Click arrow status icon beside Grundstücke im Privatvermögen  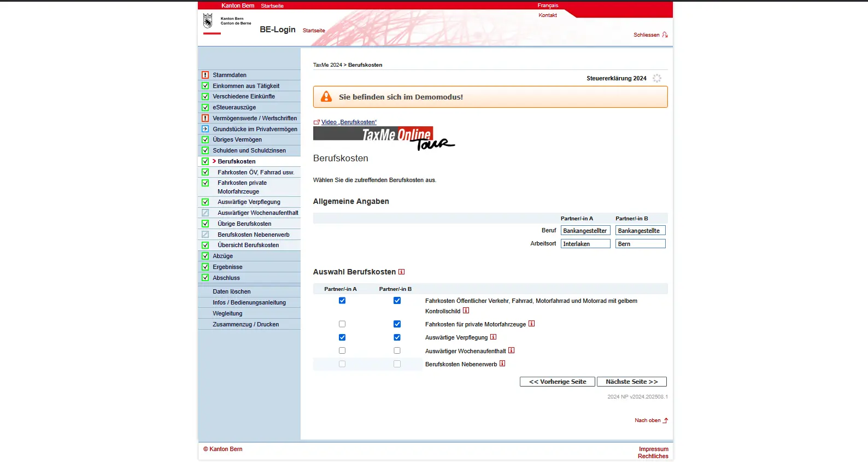coord(206,129)
